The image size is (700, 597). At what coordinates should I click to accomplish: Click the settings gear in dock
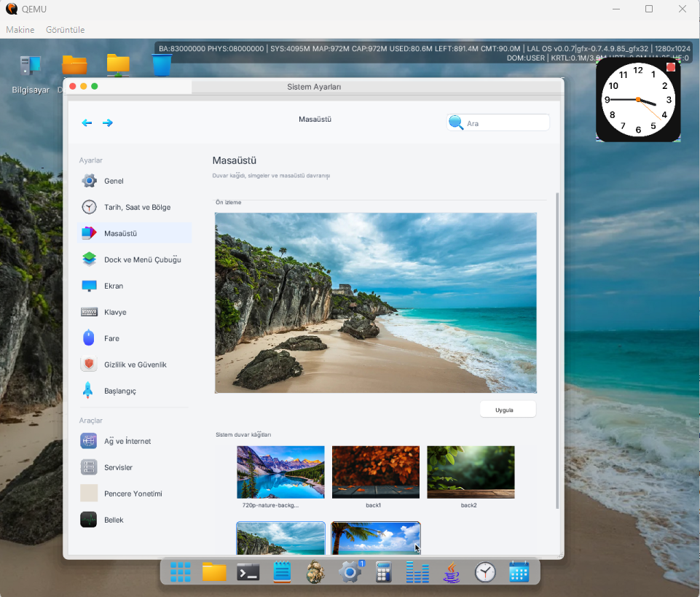350,572
